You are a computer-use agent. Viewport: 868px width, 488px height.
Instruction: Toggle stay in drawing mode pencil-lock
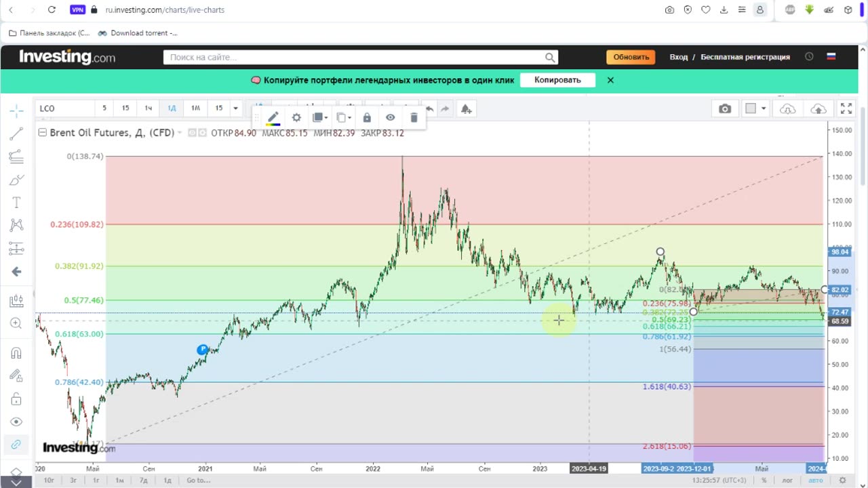17,375
